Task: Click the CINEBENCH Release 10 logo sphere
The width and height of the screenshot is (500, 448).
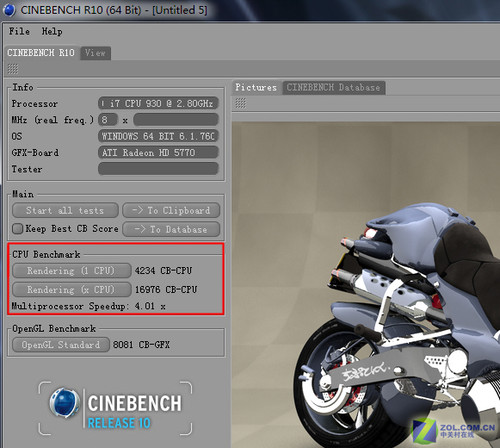Action: point(64,402)
